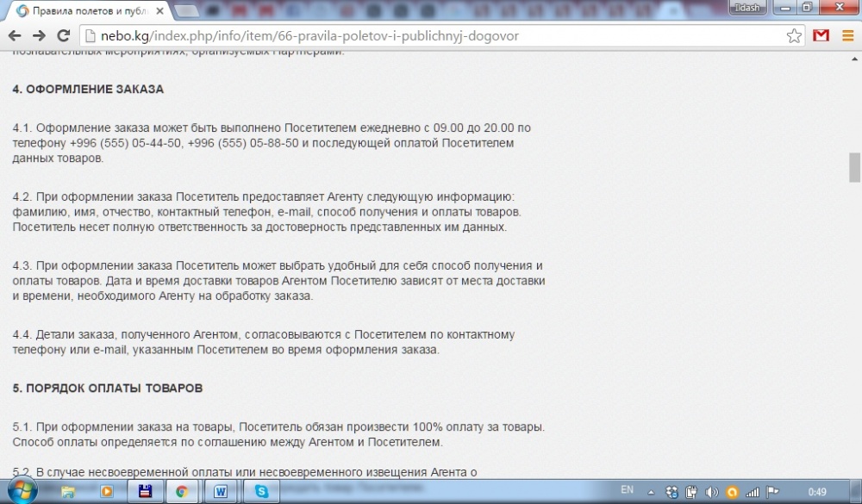Click the text '100% оплату за товары'
Screen dimensions: 862x504
tap(478, 426)
